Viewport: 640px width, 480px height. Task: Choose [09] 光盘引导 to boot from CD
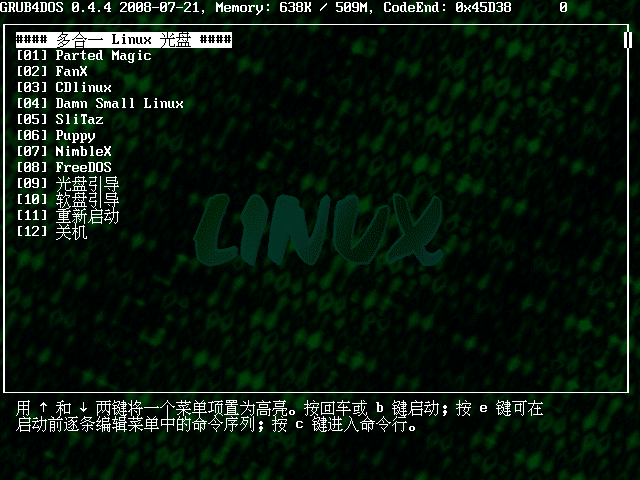pyautogui.click(x=68, y=184)
